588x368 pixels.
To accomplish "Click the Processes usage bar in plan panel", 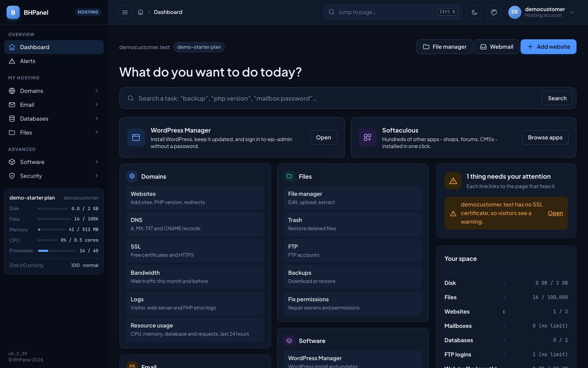I will tap(57, 251).
